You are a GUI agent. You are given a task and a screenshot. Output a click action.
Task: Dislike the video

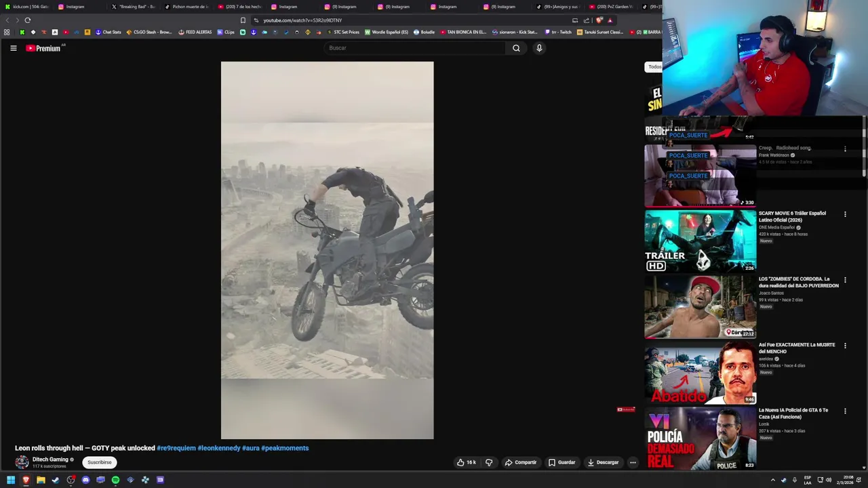click(489, 462)
